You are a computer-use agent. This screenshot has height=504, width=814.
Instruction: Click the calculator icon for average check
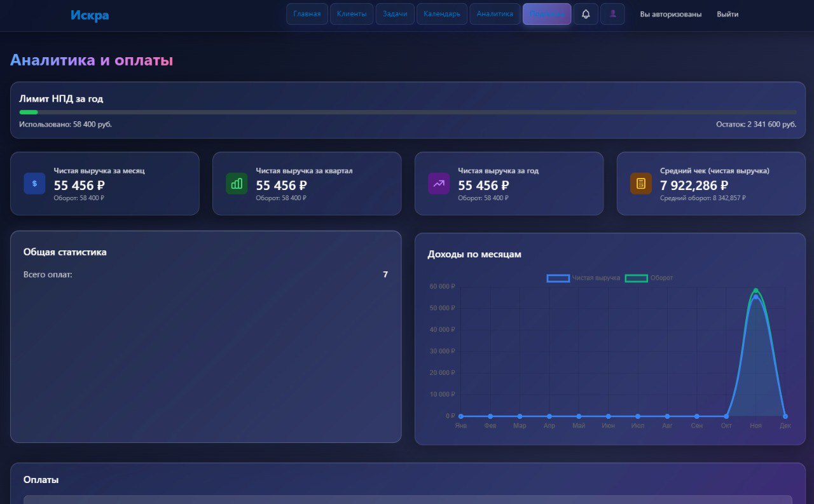(x=641, y=184)
